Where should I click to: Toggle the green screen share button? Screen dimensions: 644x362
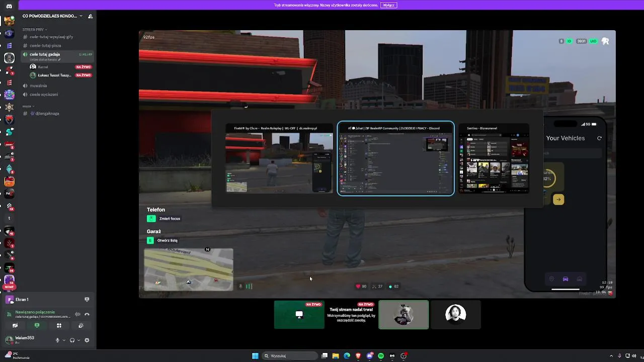tap(37, 325)
